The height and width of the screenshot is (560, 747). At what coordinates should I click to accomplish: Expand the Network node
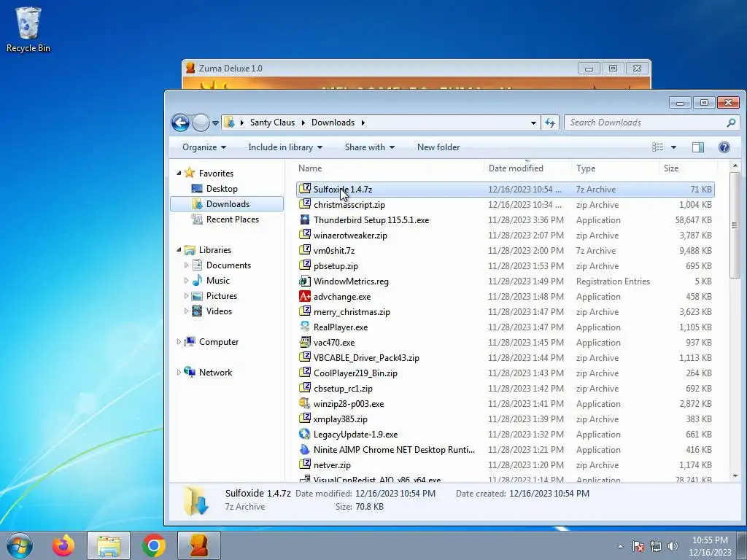coord(179,373)
